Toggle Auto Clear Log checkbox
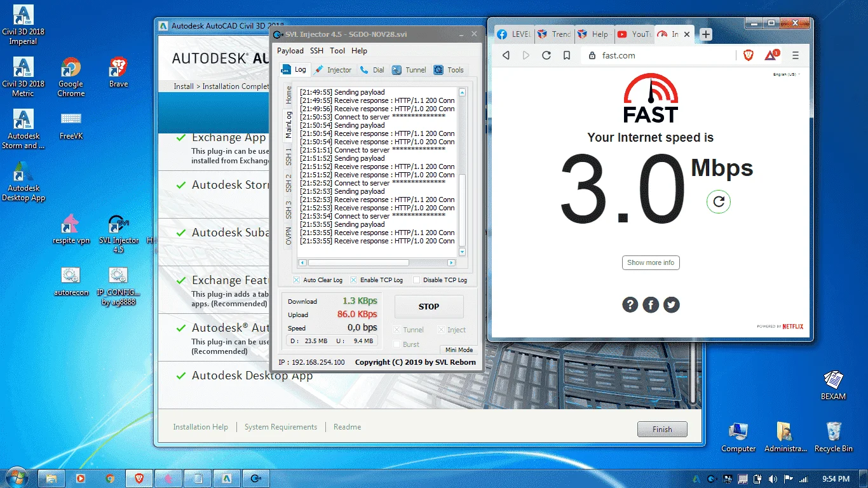The height and width of the screenshot is (488, 868). [x=296, y=280]
